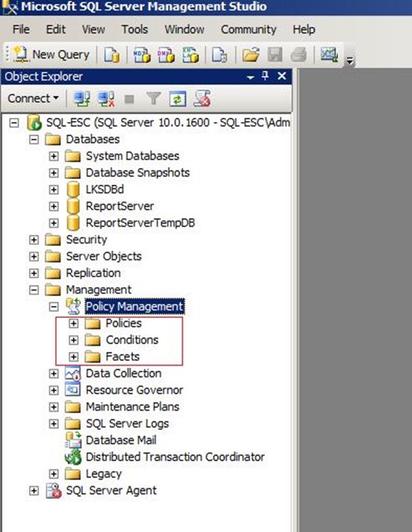Click the Analysis Services MDX Query icon
This screenshot has height=532, width=412.
(141, 54)
